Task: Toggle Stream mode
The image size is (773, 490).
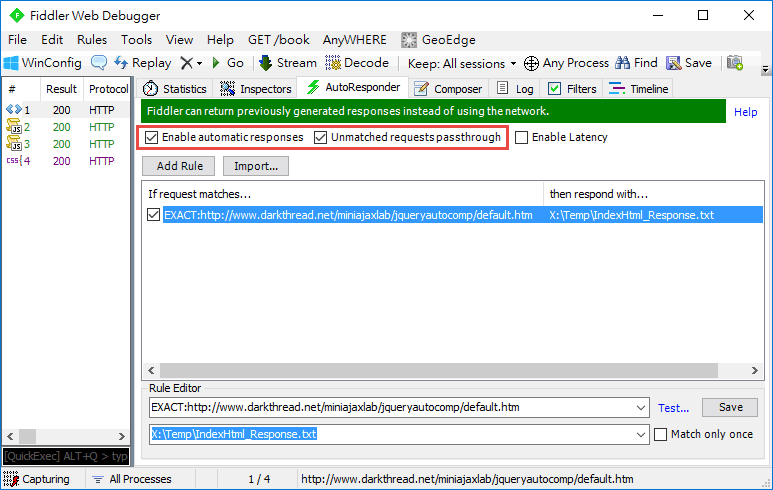Action: pos(288,63)
